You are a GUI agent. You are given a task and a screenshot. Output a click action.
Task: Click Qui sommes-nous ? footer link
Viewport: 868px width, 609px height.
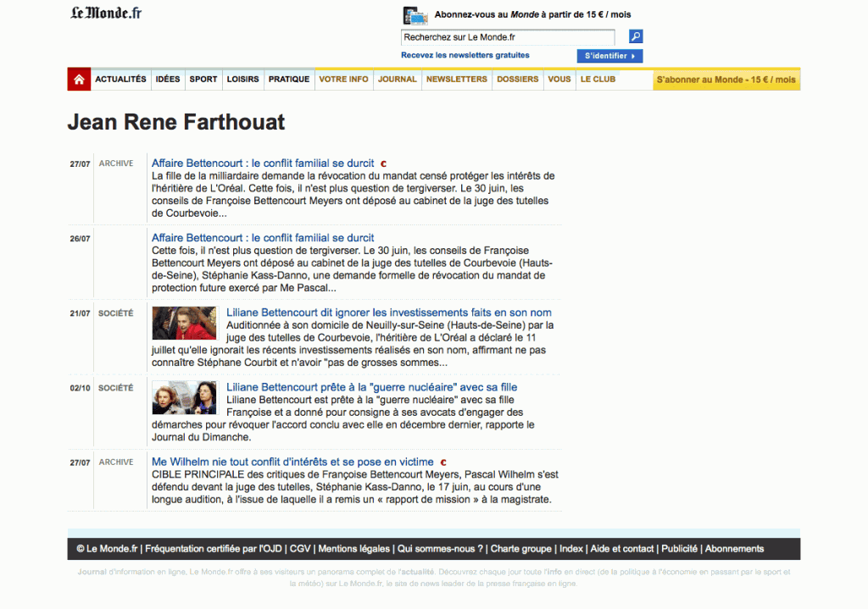point(440,549)
